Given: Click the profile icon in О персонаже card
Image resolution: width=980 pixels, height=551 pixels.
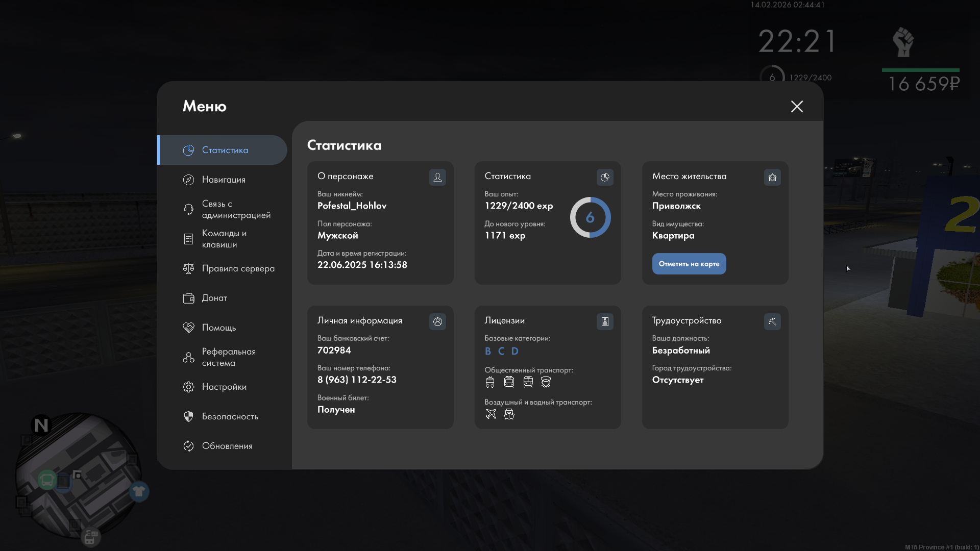Looking at the screenshot, I should (x=437, y=177).
